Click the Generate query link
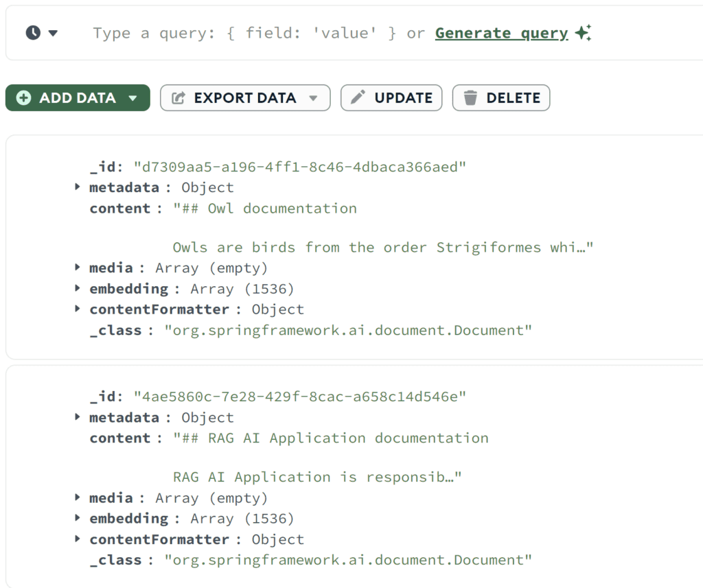The width and height of the screenshot is (703, 588). pos(501,33)
